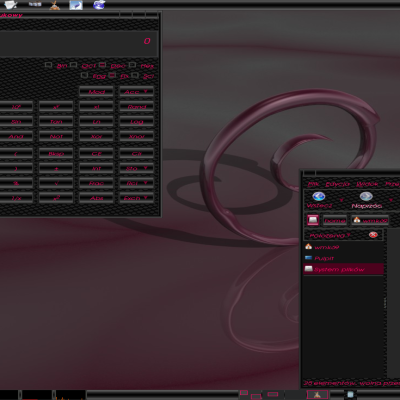Click the Naprzód forward arrow icon
The image size is (400, 400).
(x=366, y=196)
